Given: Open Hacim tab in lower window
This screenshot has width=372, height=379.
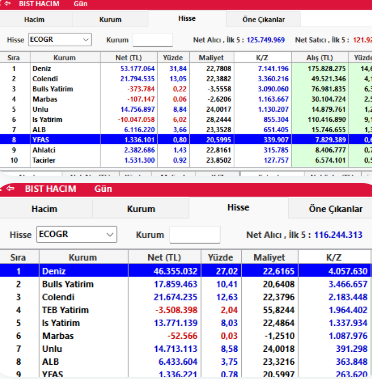Looking at the screenshot, I should point(44,209).
